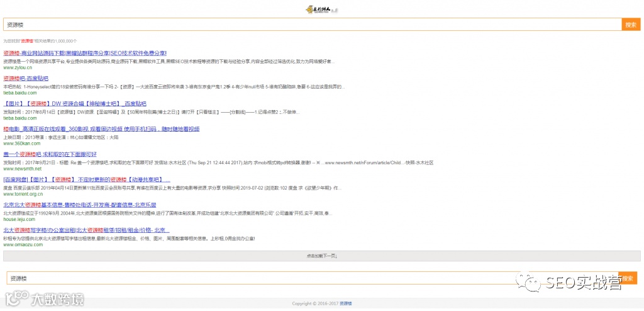Open the 资源楼吧_百度贴吧 result
Image resolution: width=644 pixels, height=311 pixels.
pos(26,78)
